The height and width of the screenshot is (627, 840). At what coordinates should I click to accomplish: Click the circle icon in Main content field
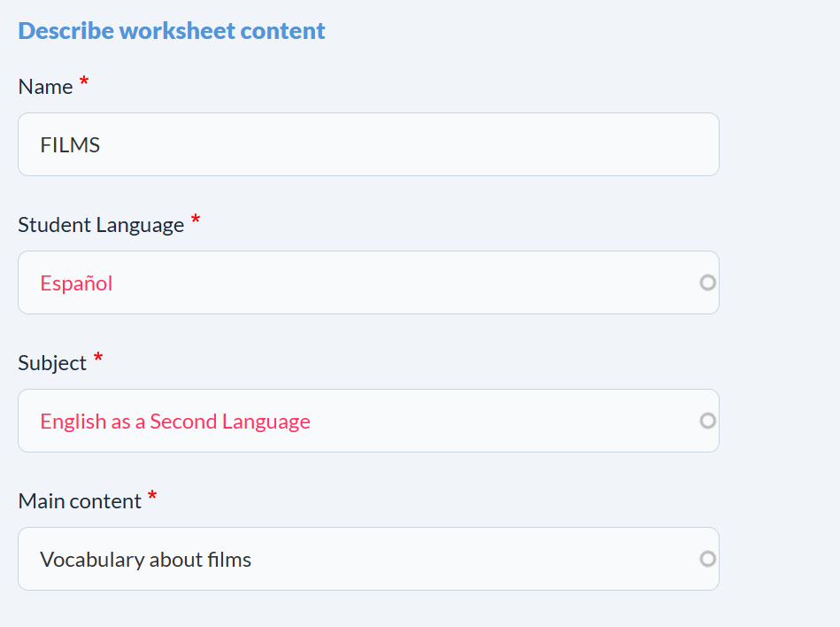(707, 559)
